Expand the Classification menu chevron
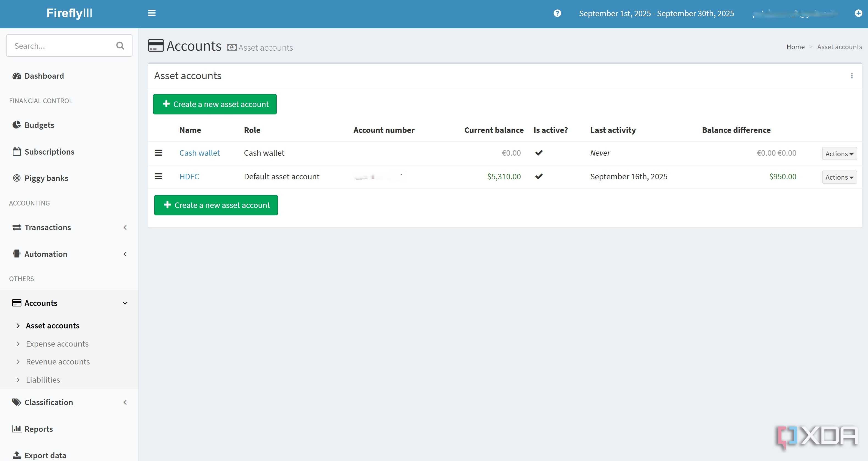Screen dimensions: 868x461 tap(125, 402)
